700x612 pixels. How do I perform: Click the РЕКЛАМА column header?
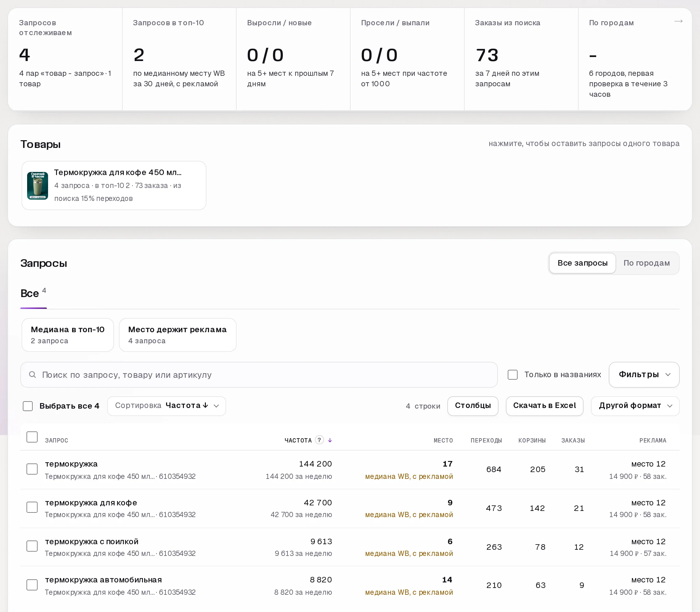653,441
